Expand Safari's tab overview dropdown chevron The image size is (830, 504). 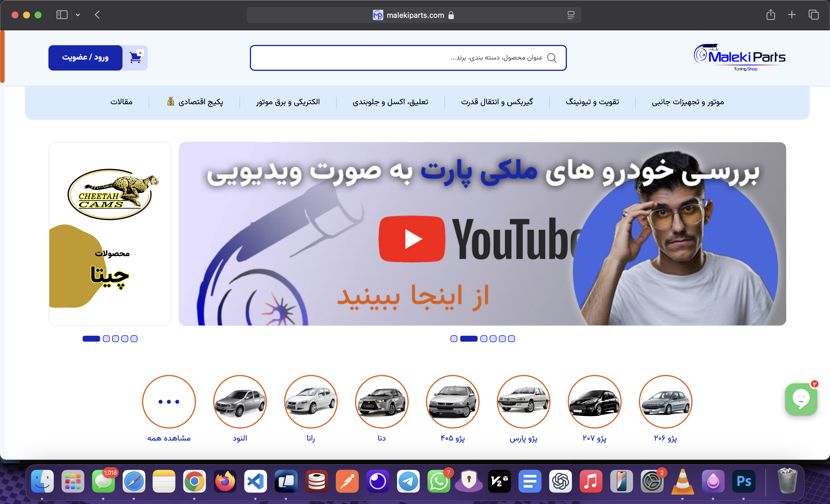point(78,15)
